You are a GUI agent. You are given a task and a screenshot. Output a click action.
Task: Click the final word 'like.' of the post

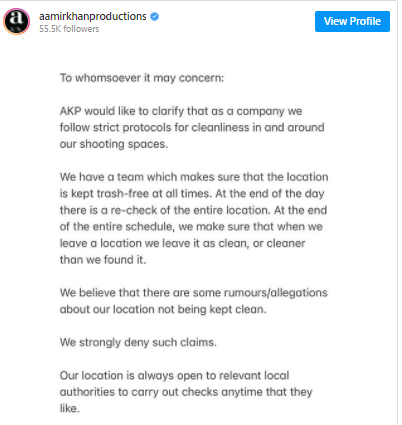coord(70,408)
